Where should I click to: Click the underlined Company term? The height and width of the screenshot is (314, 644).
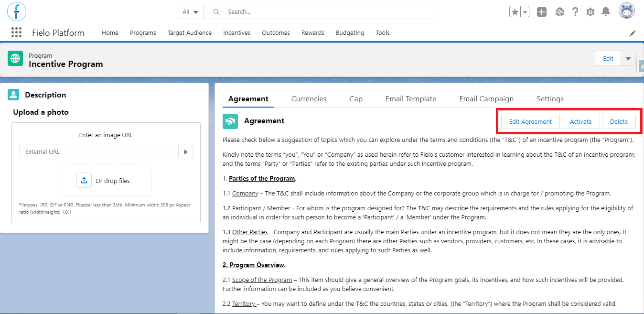[245, 194]
